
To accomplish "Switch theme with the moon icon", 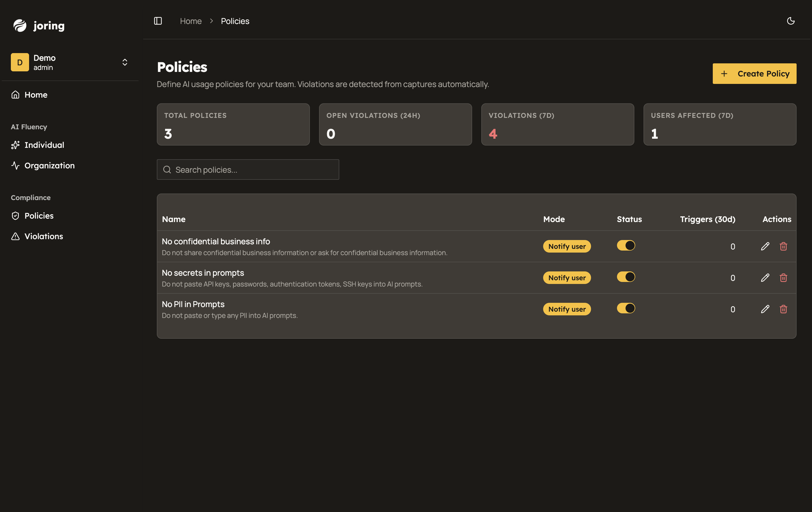I will pos(790,21).
